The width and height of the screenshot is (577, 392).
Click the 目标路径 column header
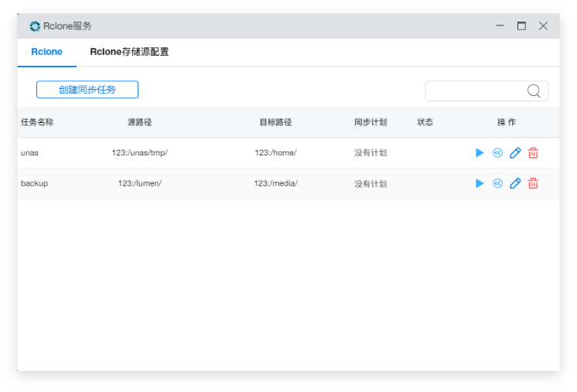click(x=275, y=122)
